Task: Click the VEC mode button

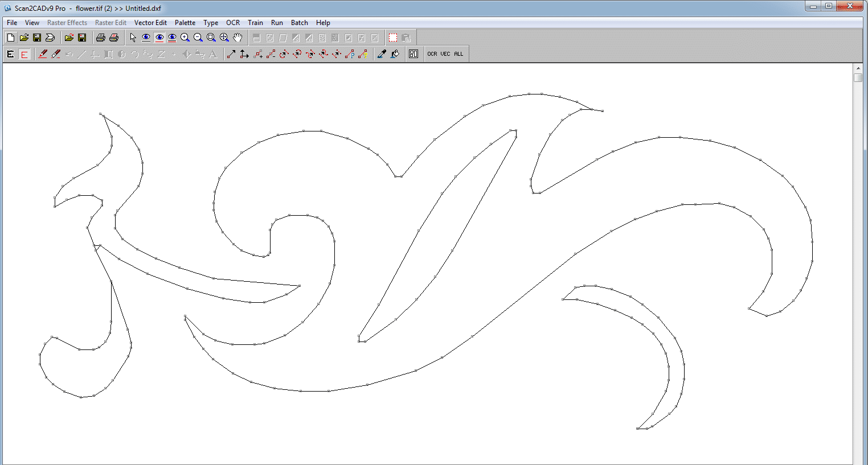Action: (445, 54)
